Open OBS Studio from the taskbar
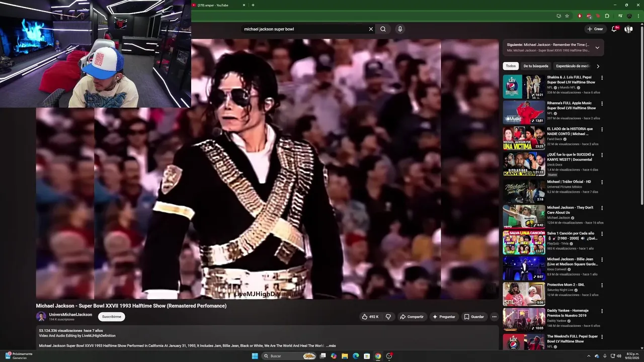Image resolution: width=644 pixels, height=362 pixels. 389,356
